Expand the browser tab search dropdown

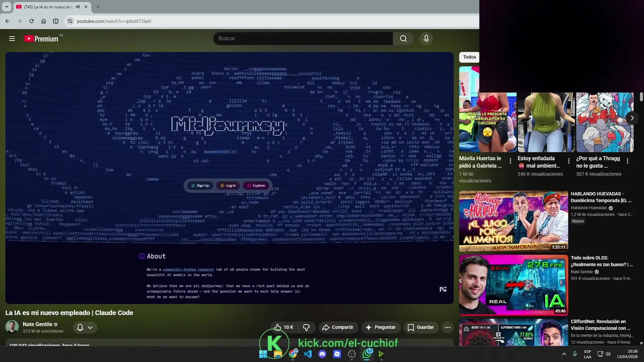click(6, 7)
